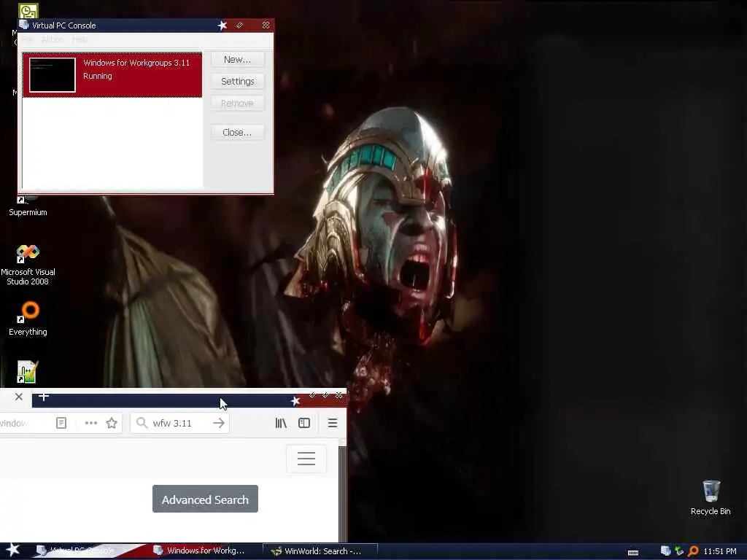Click the star icon in browser title bar

(x=295, y=401)
